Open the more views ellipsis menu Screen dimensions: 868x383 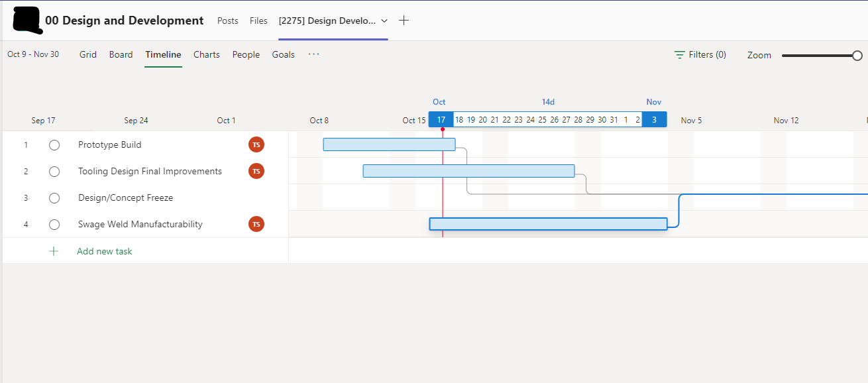[314, 54]
